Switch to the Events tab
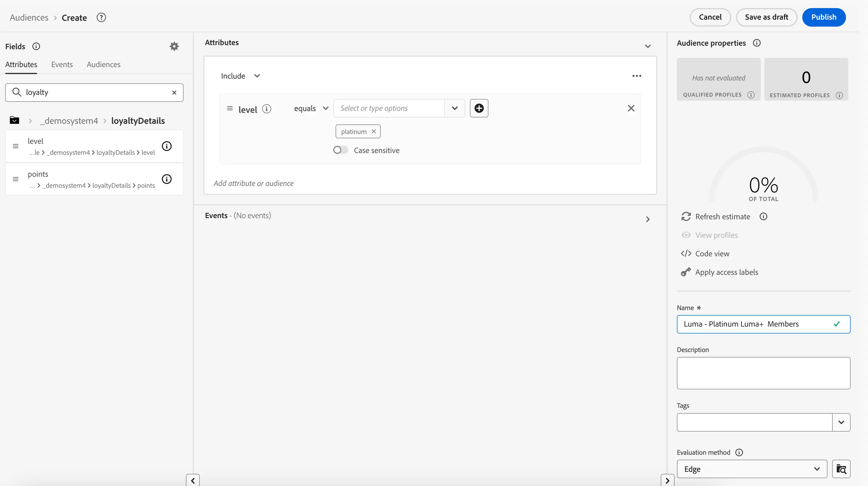This screenshot has width=868, height=486. pyautogui.click(x=62, y=64)
